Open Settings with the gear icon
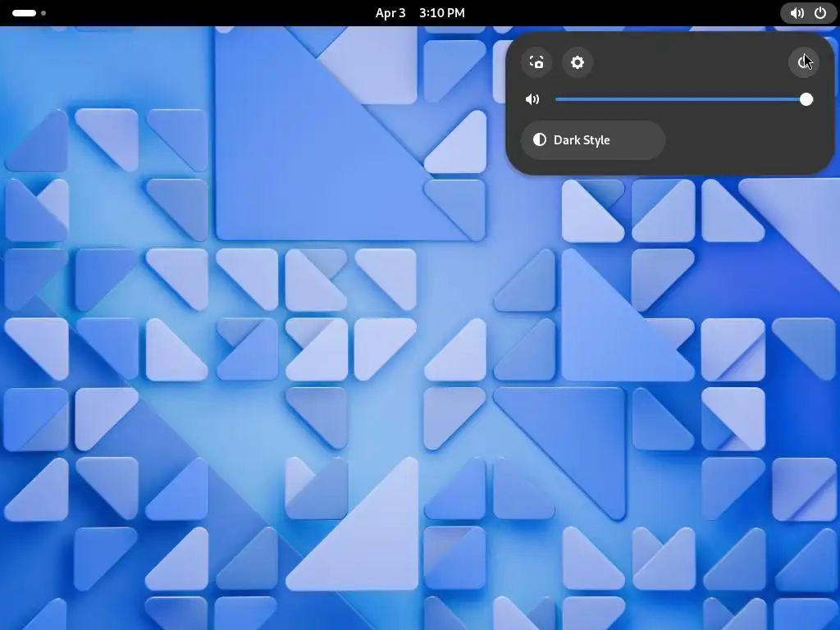This screenshot has height=630, width=840. click(x=577, y=62)
